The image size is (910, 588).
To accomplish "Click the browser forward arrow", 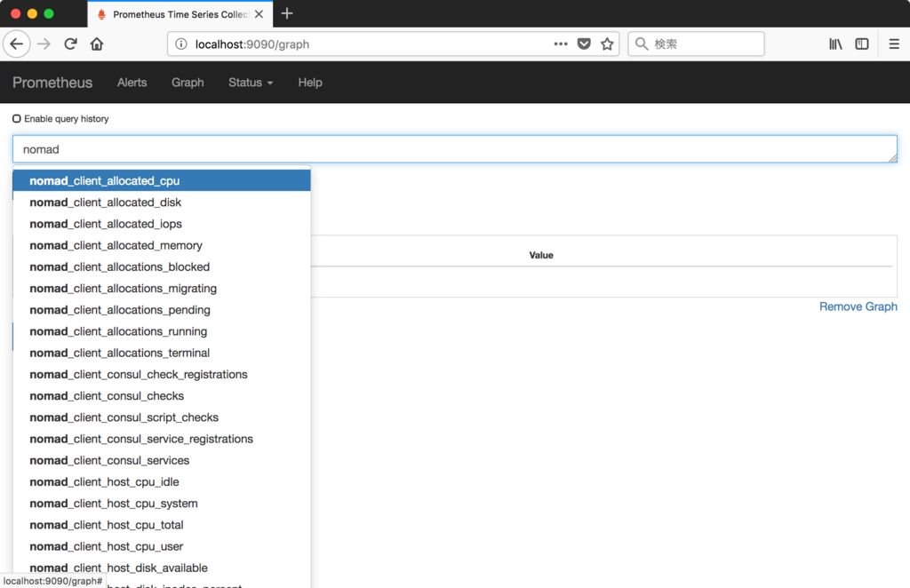I will 44,44.
